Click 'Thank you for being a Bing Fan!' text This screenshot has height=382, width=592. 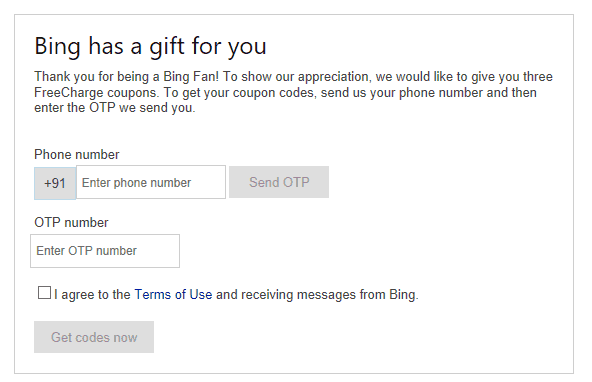(x=126, y=77)
